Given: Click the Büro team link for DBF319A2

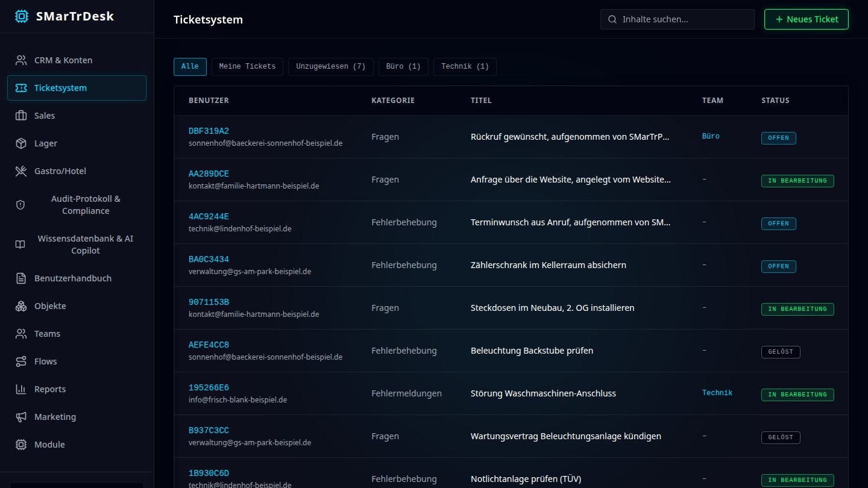Looking at the screenshot, I should pyautogui.click(x=711, y=136).
